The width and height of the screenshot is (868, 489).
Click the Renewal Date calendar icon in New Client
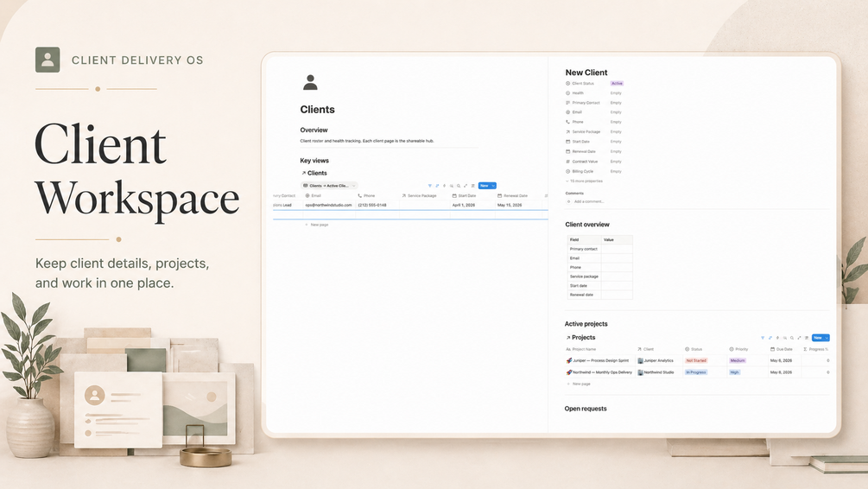(x=567, y=151)
